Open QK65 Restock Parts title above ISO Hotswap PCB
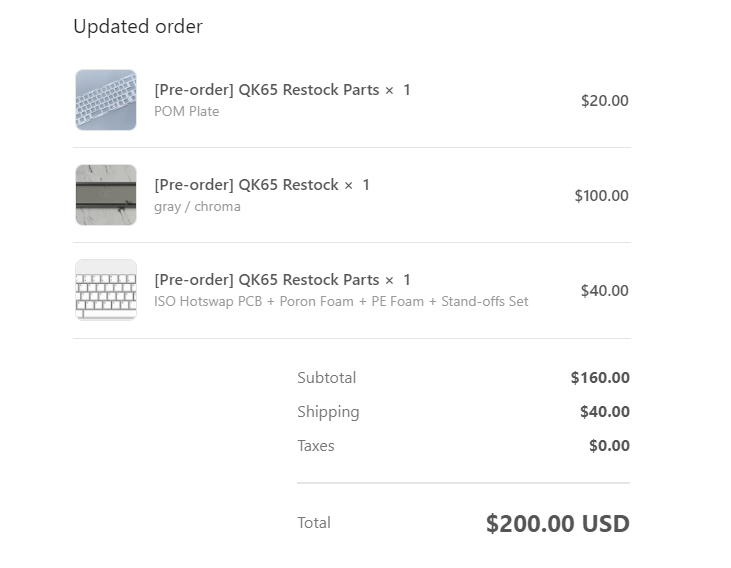The width and height of the screenshot is (731, 568). coord(282,280)
